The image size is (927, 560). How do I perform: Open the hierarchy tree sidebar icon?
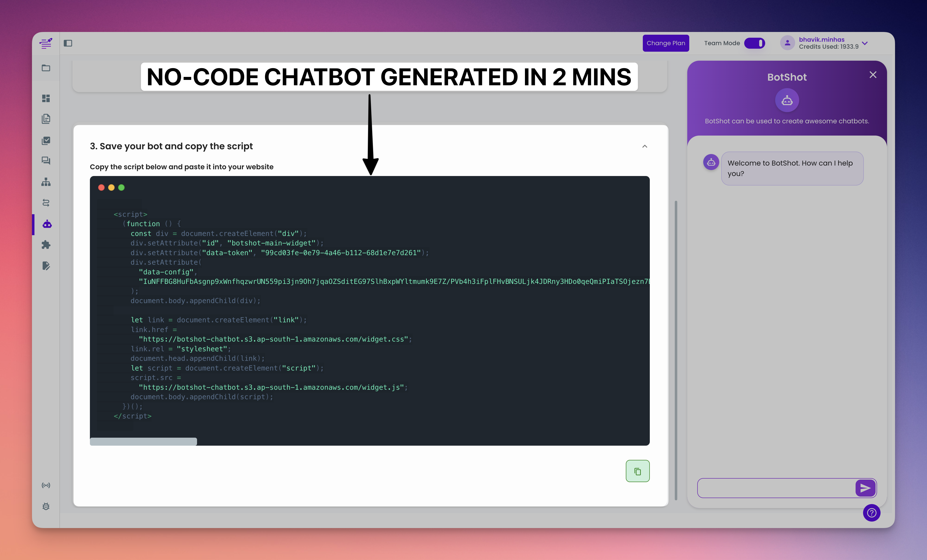46,182
